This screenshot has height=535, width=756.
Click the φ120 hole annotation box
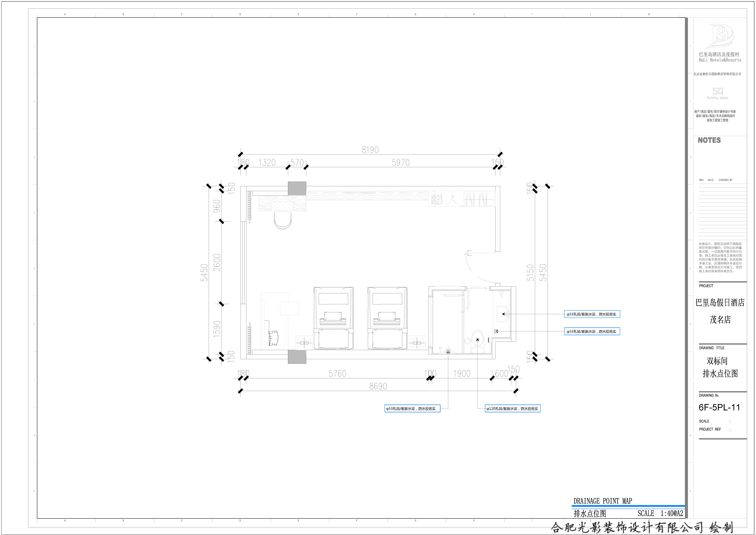pyautogui.click(x=513, y=408)
